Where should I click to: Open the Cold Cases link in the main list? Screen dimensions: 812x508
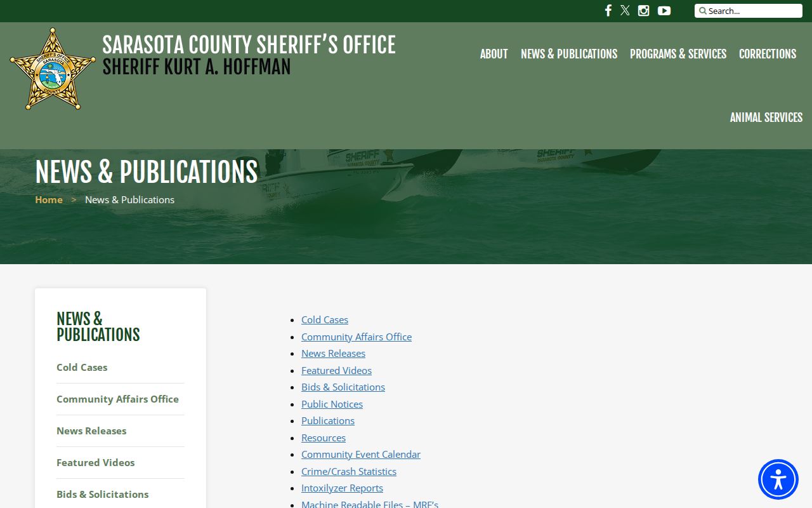point(325,319)
